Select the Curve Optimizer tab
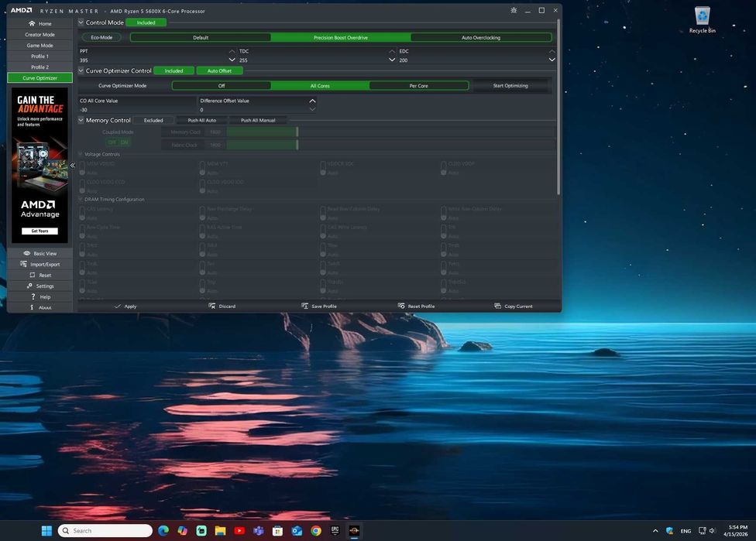 pyautogui.click(x=40, y=78)
